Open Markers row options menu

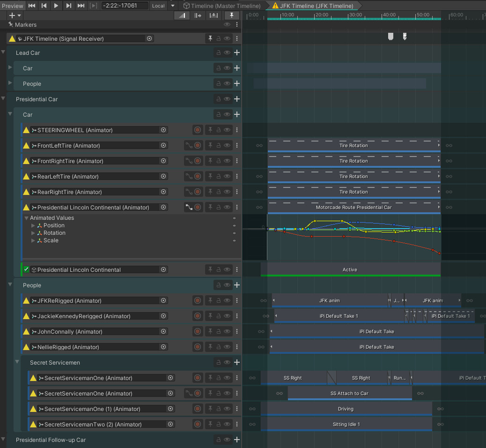point(237,24)
